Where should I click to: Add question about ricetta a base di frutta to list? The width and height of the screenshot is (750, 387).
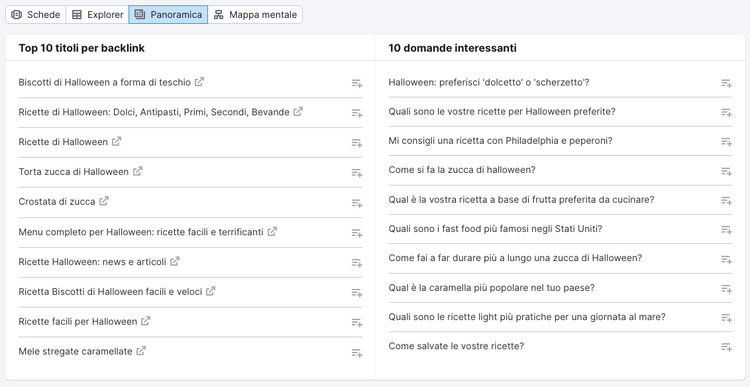tap(727, 200)
